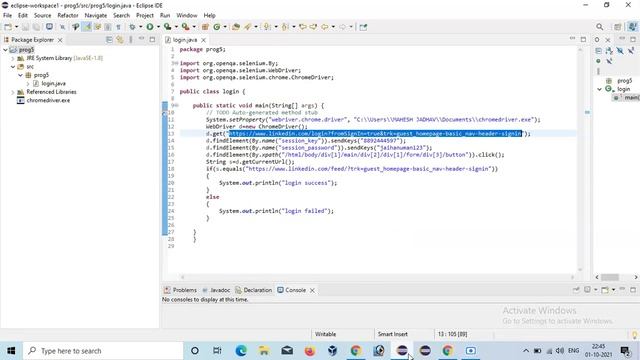Viewport: 640px width, 360px height.
Task: Open the Refactor menu
Action: pos(68,15)
